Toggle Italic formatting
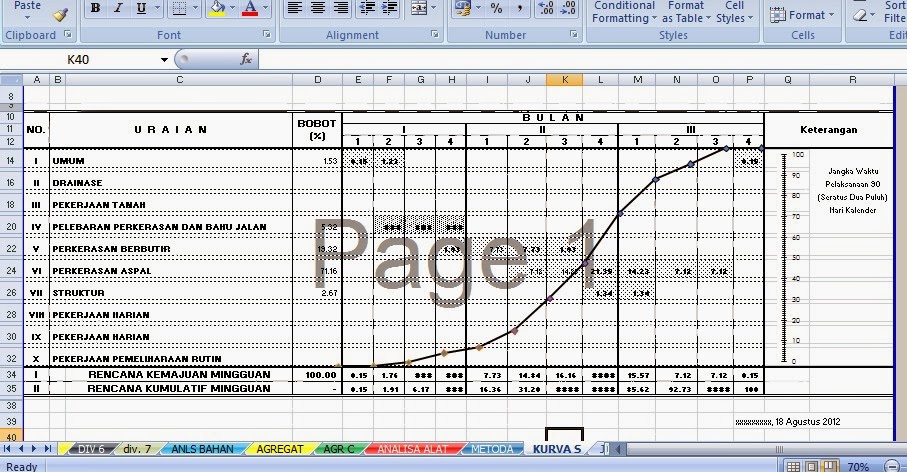The height and width of the screenshot is (472, 907). (x=118, y=8)
